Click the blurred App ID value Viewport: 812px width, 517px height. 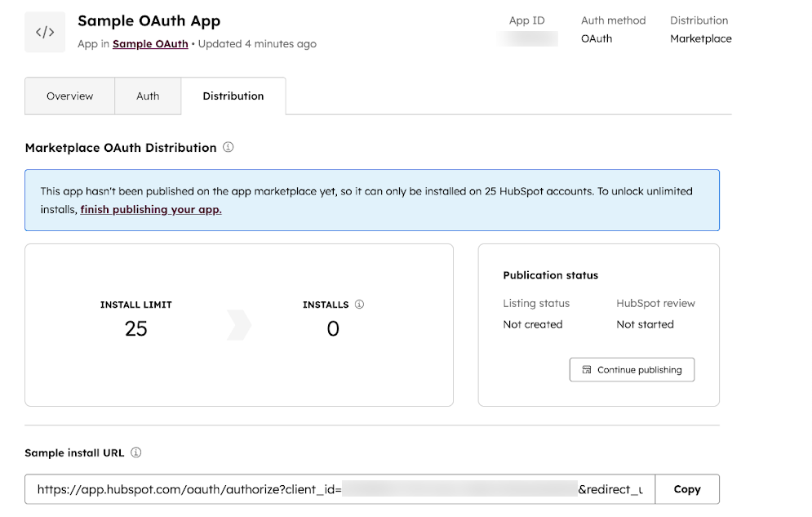coord(527,39)
